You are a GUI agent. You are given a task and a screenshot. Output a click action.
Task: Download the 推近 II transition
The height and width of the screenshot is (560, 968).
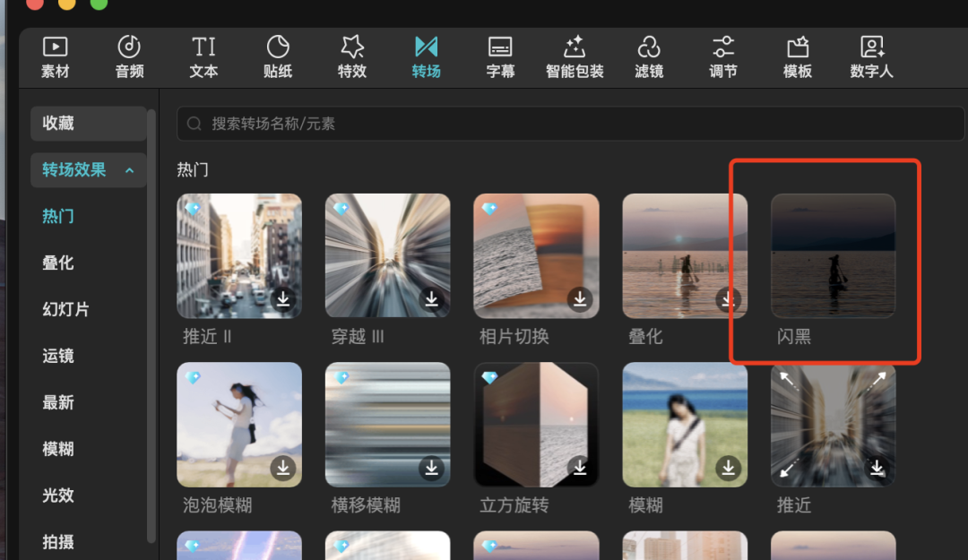[283, 299]
